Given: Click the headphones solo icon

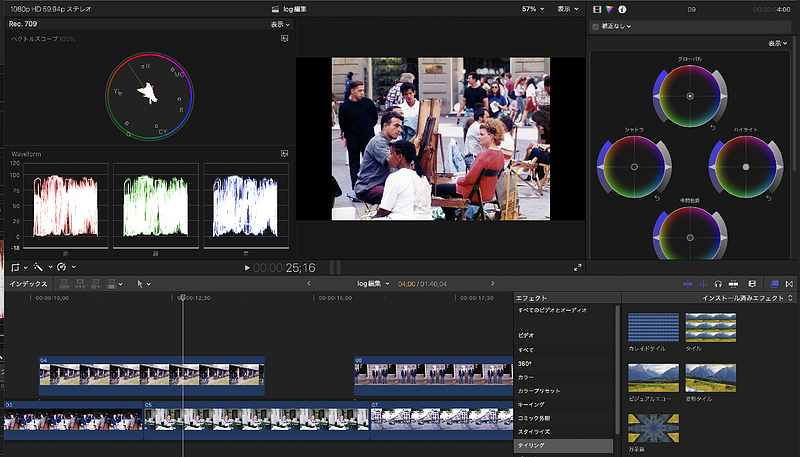Looking at the screenshot, I should click(718, 284).
